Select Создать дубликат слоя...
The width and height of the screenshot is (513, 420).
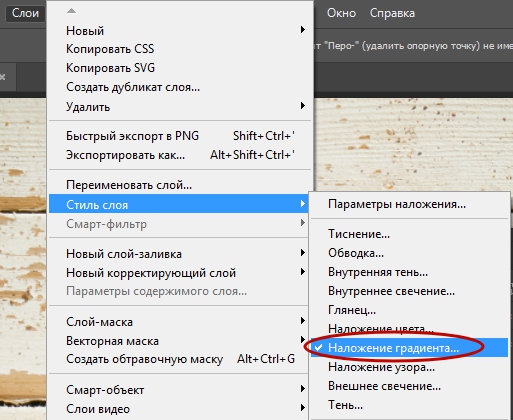(180, 87)
